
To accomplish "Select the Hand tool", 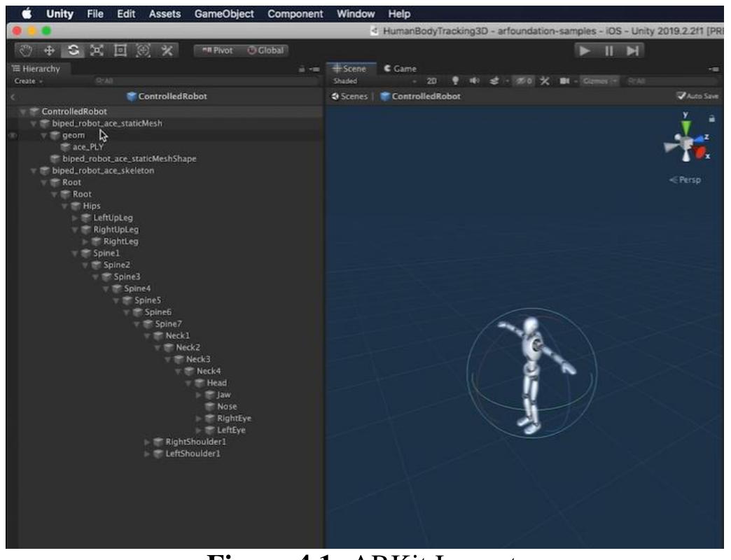I will point(26,50).
